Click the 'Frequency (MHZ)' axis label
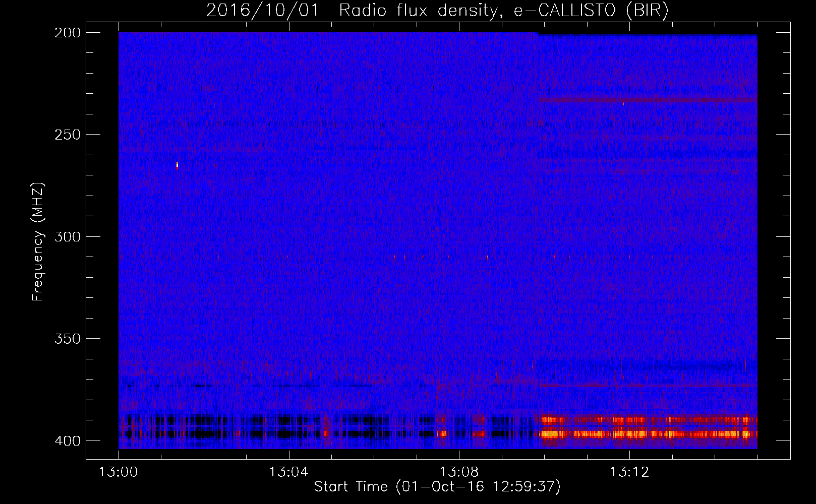Viewport: 816px width, 504px height. [38, 242]
